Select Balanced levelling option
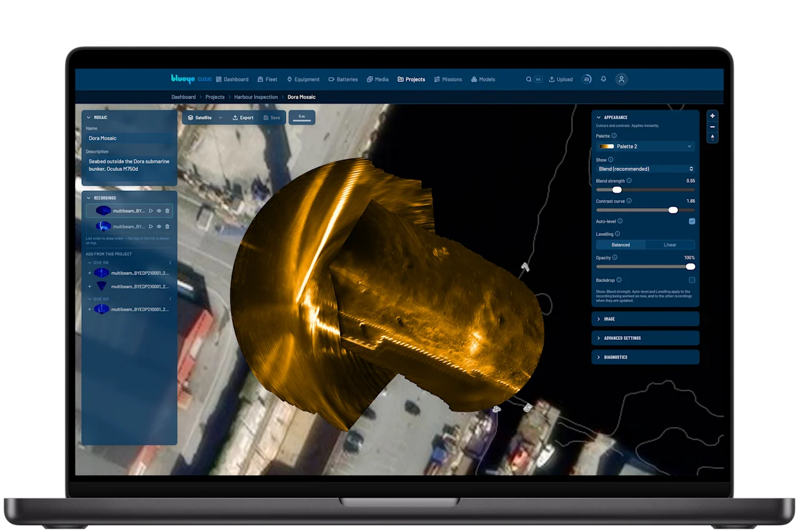 point(620,245)
